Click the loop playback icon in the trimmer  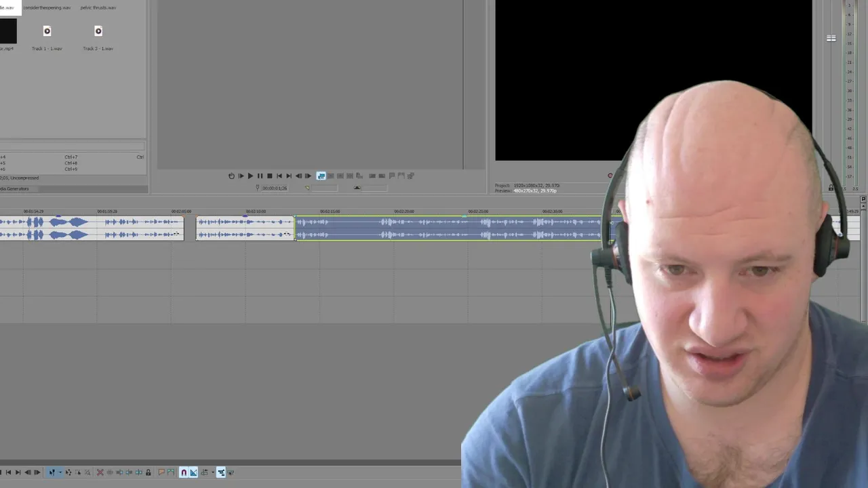click(231, 176)
